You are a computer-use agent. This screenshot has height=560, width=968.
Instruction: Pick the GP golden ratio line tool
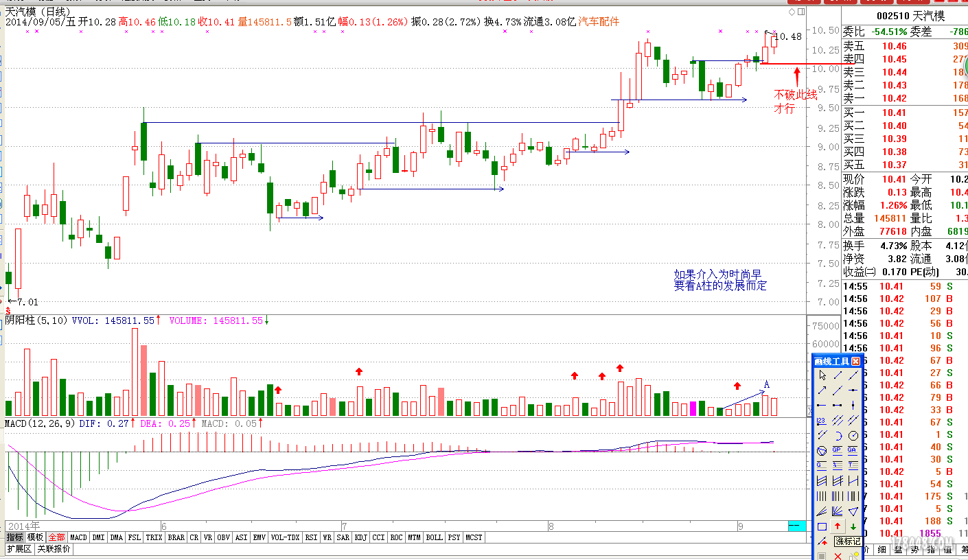click(x=838, y=450)
